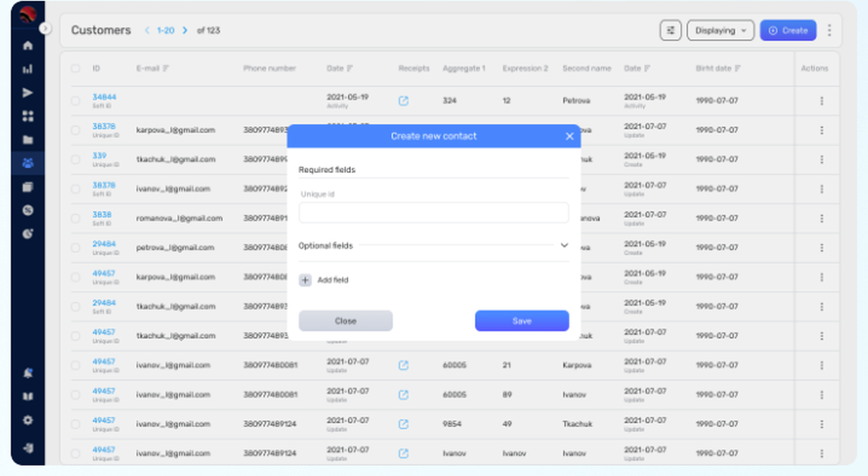Image resolution: width=868 pixels, height=476 pixels.
Task: Open the stacked pages sidebar icon
Action: pyautogui.click(x=28, y=187)
